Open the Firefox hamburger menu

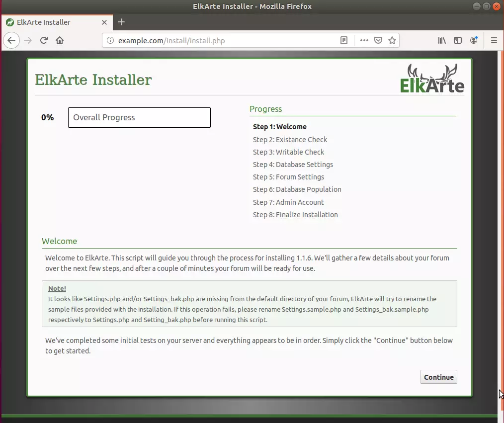[x=494, y=40]
